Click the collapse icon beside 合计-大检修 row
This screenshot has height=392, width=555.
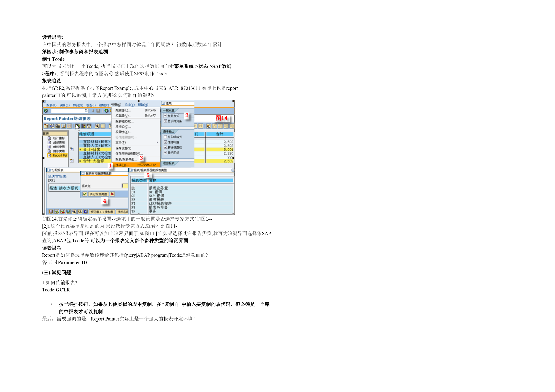(72, 161)
